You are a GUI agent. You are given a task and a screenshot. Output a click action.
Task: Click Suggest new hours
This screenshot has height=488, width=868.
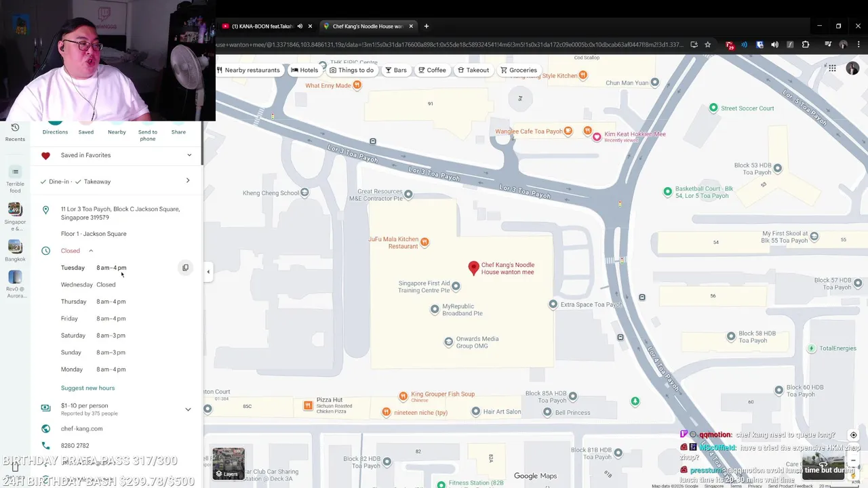pyautogui.click(x=87, y=388)
